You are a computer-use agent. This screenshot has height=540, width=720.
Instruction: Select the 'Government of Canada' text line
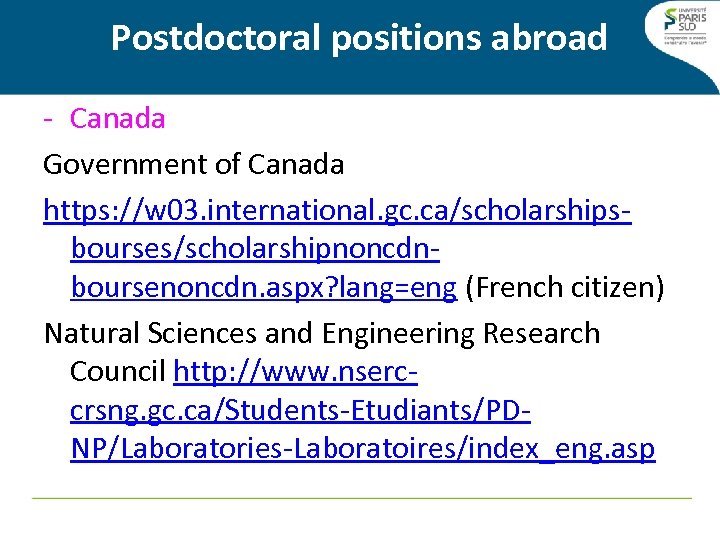193,163
